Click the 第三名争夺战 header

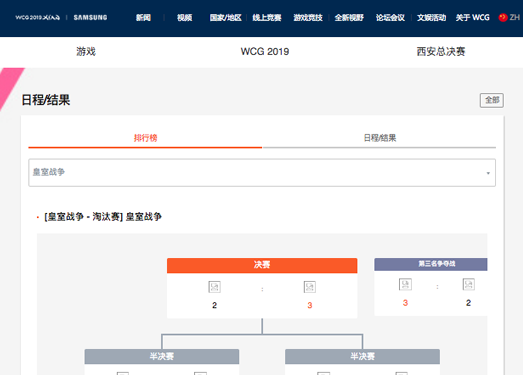431,264
